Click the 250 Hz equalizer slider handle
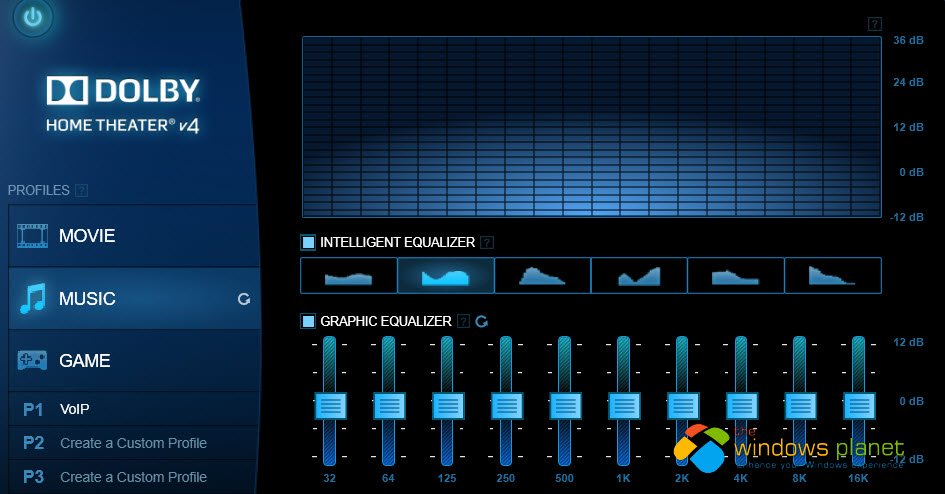 pyautogui.click(x=506, y=405)
